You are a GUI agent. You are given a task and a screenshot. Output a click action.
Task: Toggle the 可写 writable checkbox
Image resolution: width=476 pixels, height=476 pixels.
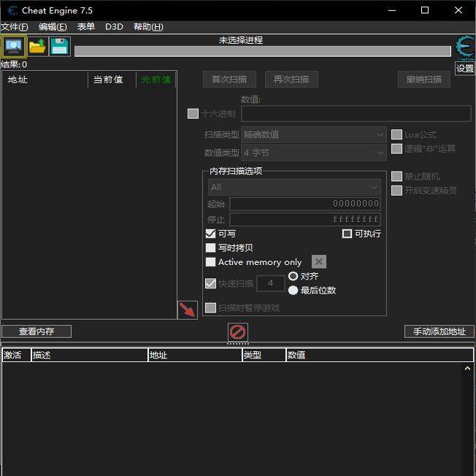tap(211, 234)
